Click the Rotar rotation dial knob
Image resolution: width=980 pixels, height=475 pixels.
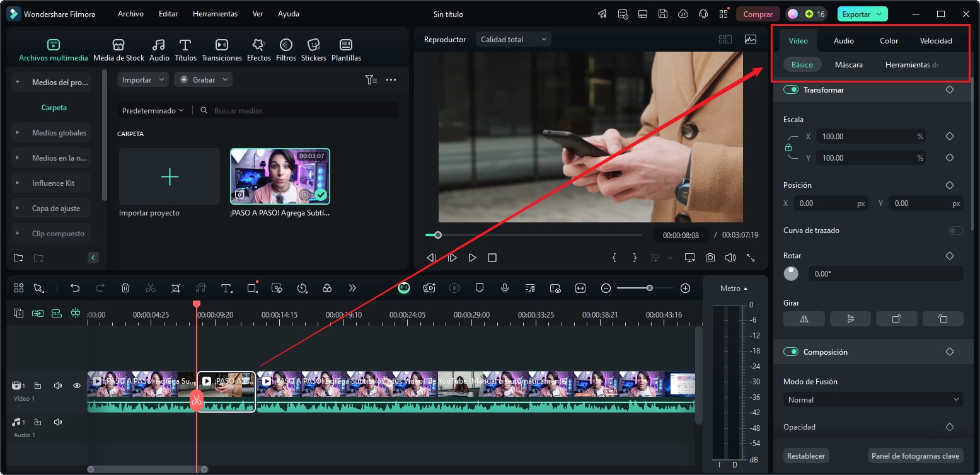coord(791,274)
